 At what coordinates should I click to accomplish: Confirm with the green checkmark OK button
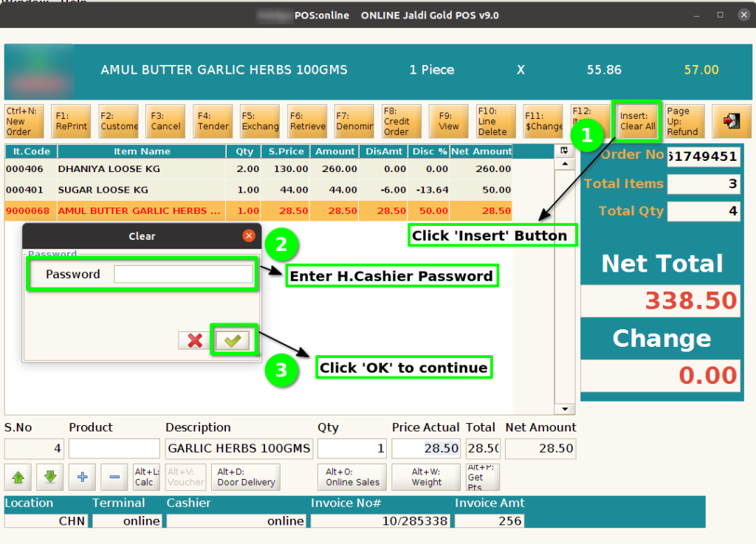(x=233, y=341)
